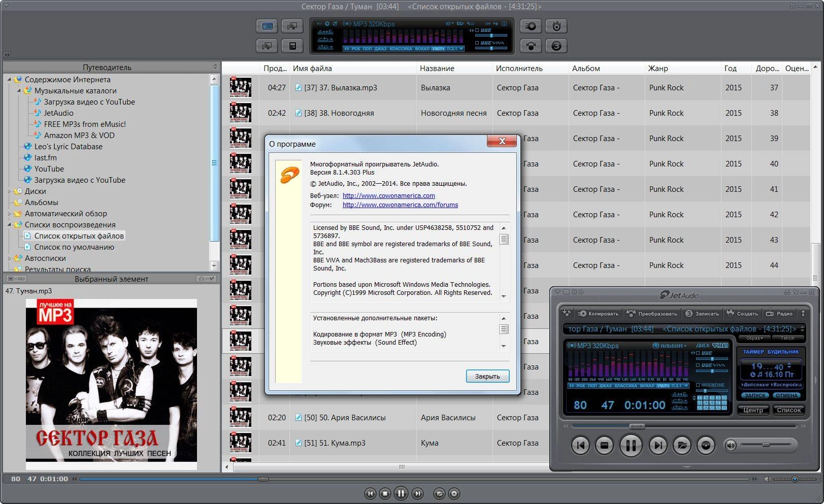This screenshot has height=504, width=824.
Task: Switch to ДИСК mode in mini player
Action: [x=703, y=346]
